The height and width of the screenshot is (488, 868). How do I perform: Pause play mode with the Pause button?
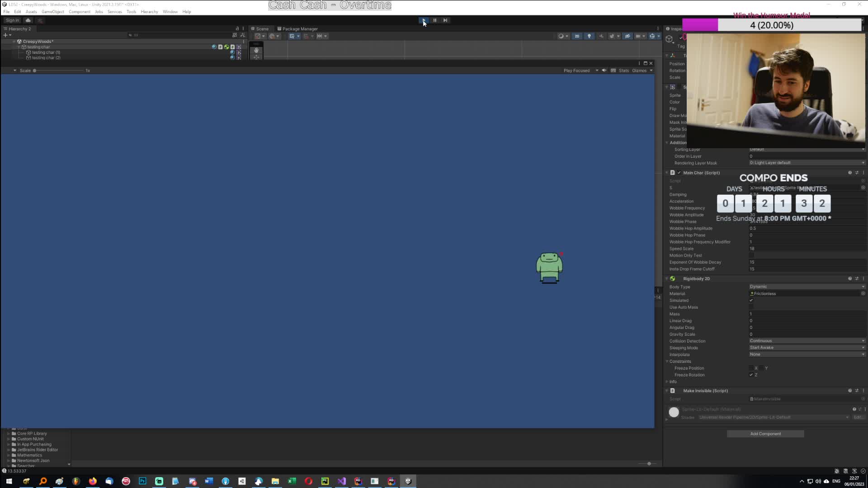coord(434,20)
